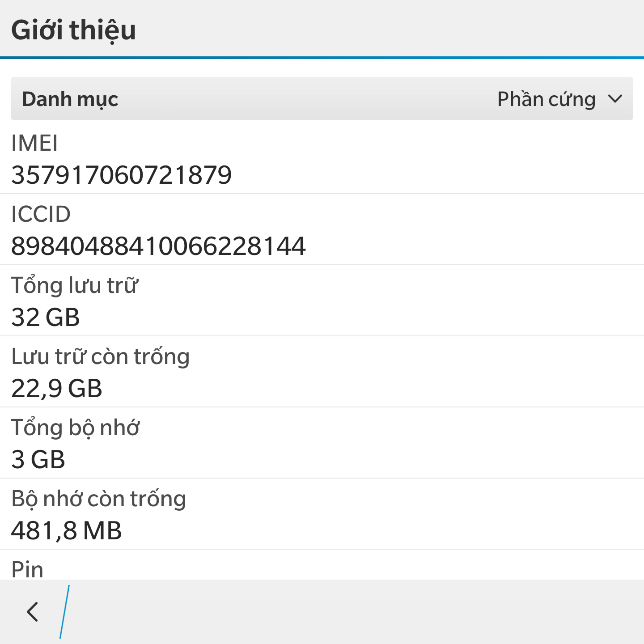Open the Danh mục category dropdown
644x644 pixels.
[x=322, y=98]
